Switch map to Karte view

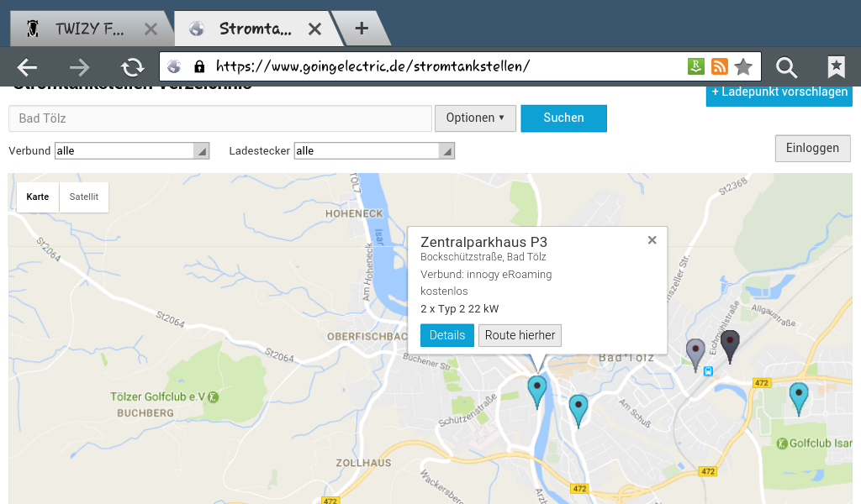pos(38,197)
